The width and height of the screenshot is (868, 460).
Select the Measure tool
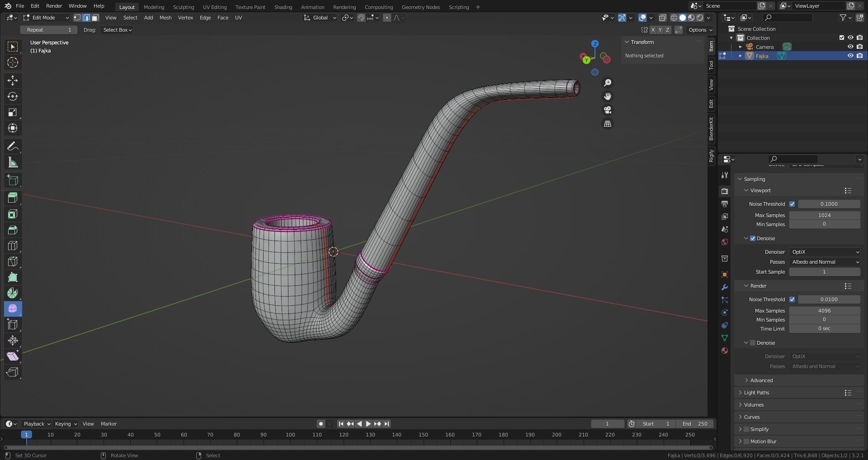[13, 162]
